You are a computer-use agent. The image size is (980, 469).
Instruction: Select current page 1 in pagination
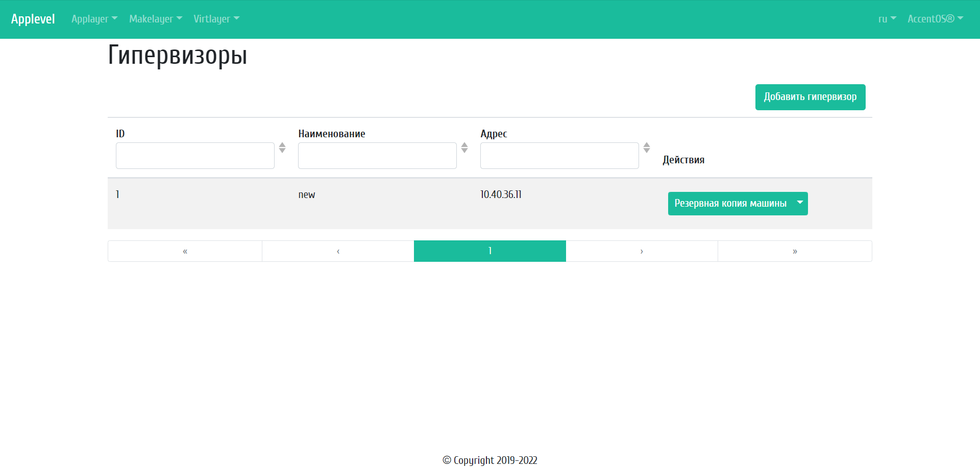tap(490, 251)
